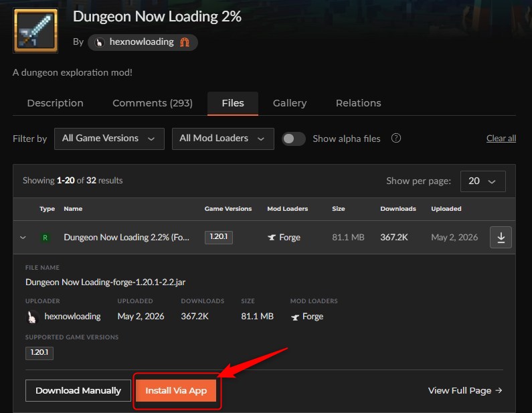The height and width of the screenshot is (413, 532).
Task: Open the All Game Versions dropdown
Action: point(109,139)
